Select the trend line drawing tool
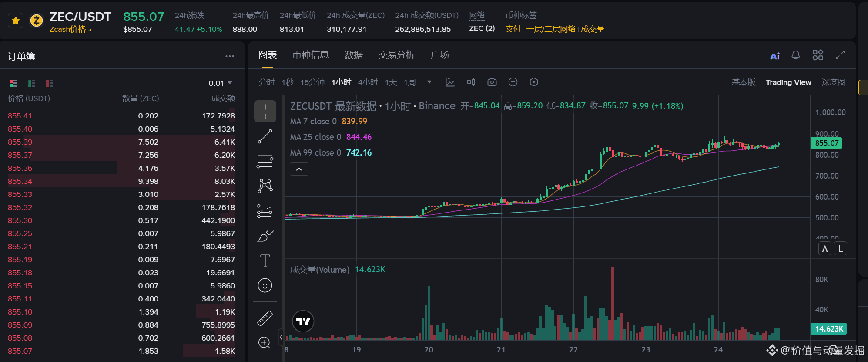 click(x=265, y=136)
